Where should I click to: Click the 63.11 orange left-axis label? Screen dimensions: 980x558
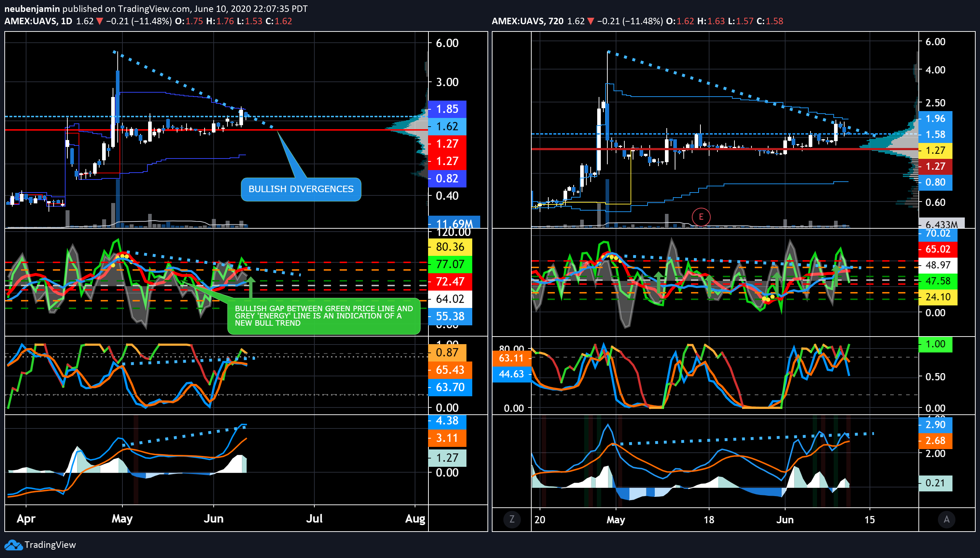click(511, 358)
